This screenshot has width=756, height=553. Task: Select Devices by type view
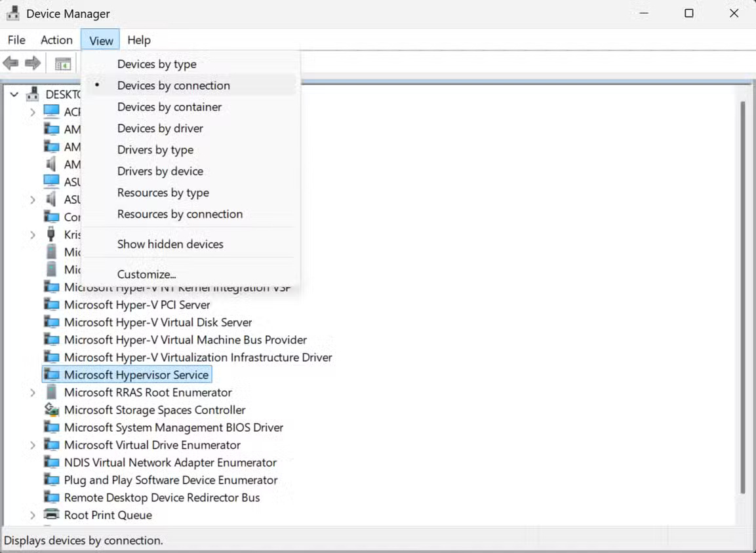coord(157,64)
